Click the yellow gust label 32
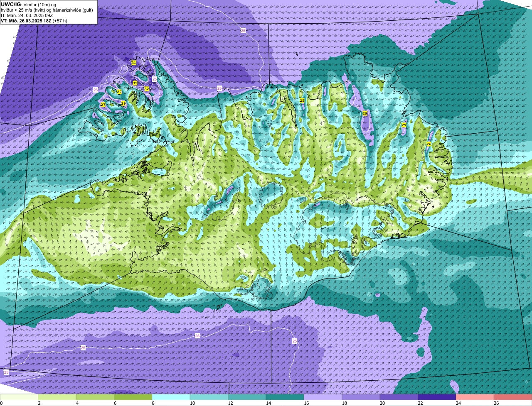This screenshot has width=532, height=406. click(x=147, y=89)
